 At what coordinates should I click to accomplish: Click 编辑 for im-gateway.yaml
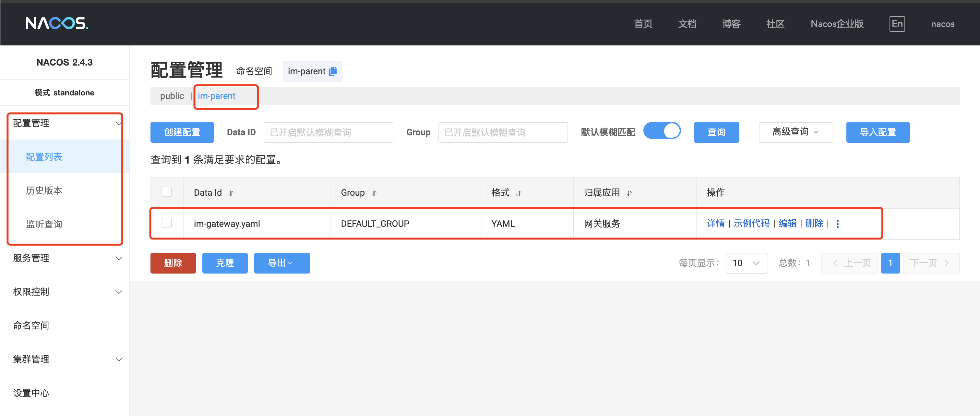click(x=787, y=224)
